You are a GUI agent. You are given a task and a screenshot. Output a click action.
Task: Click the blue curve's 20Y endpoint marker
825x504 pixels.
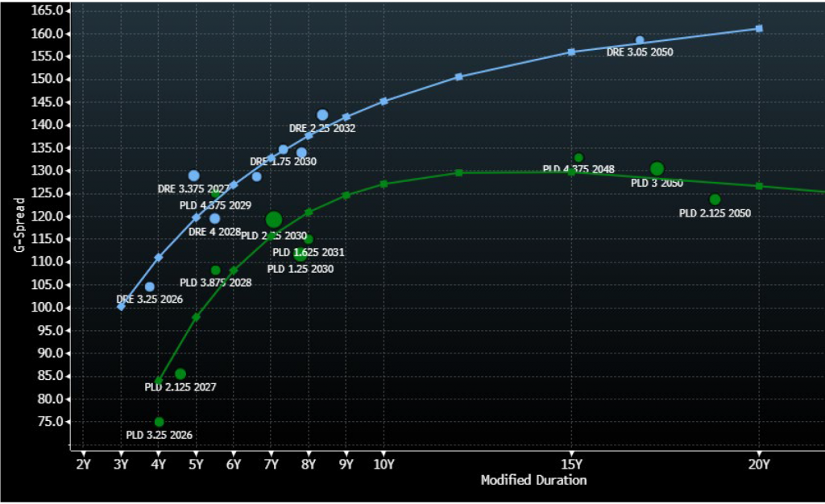point(759,28)
